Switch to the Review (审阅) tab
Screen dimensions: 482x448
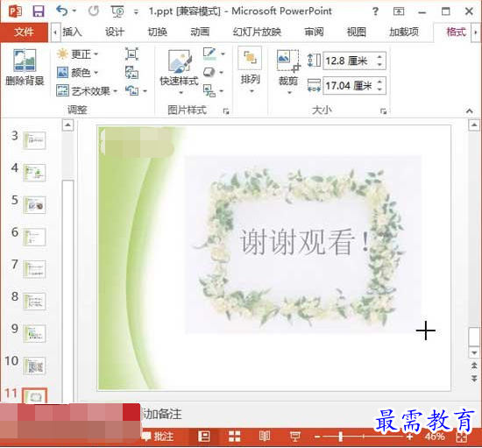pos(314,32)
